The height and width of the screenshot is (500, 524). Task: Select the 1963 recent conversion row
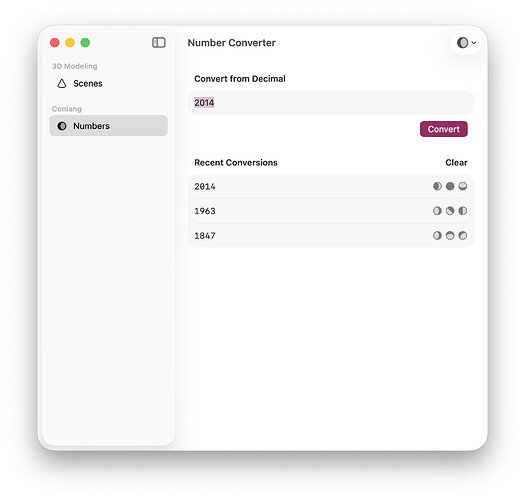[x=331, y=211]
